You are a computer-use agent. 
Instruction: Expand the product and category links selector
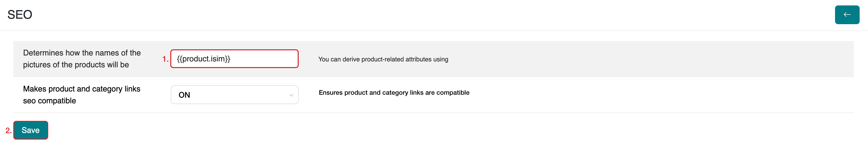[x=234, y=95]
